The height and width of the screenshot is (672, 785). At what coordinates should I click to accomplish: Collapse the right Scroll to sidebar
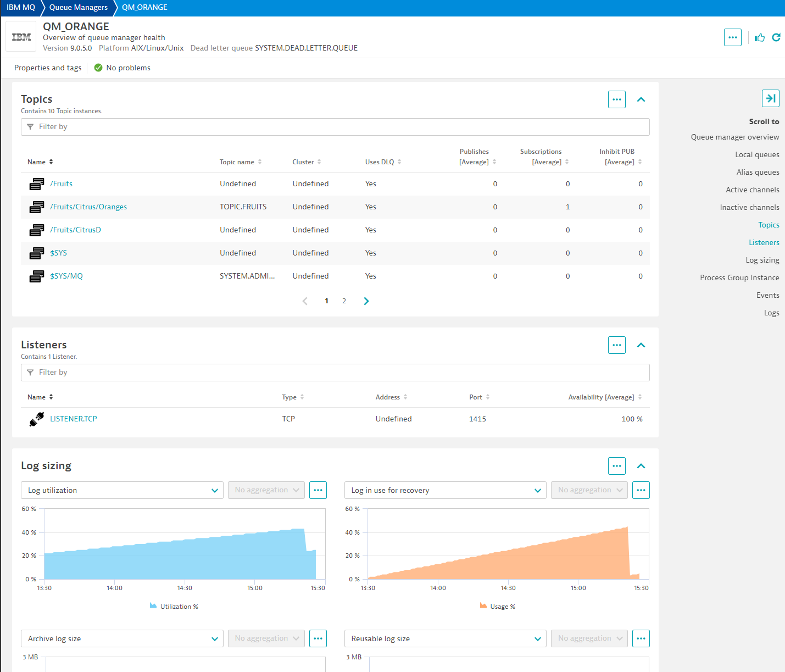(x=770, y=98)
